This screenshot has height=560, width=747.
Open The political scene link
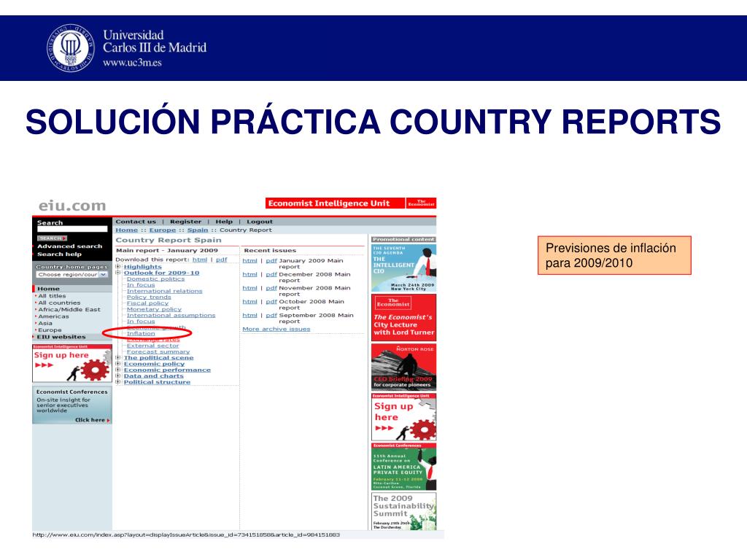[158, 357]
